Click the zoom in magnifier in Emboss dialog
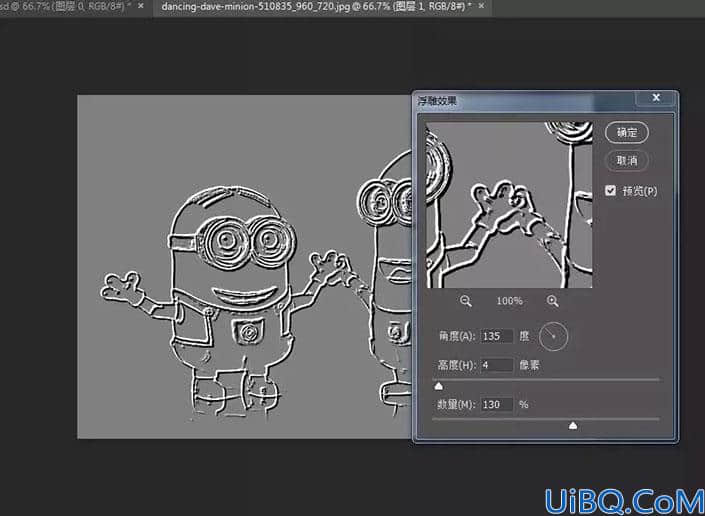This screenshot has width=705, height=516. 553,301
